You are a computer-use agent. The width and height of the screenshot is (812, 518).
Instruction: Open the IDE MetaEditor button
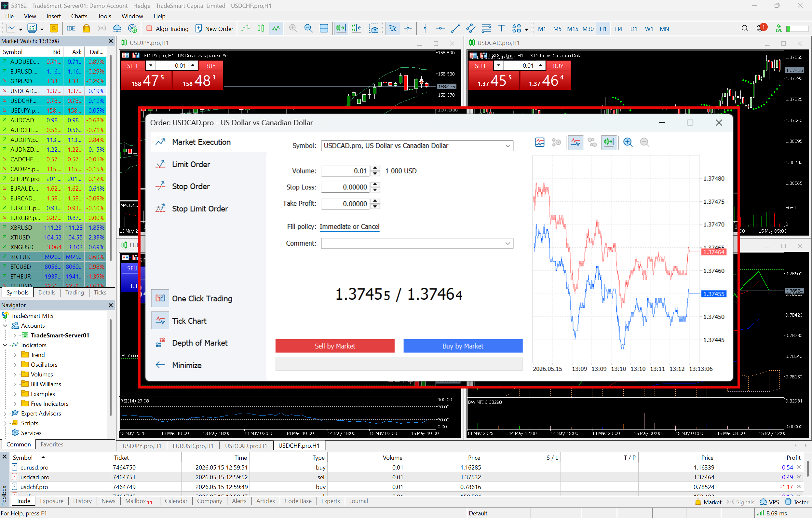[x=71, y=29]
